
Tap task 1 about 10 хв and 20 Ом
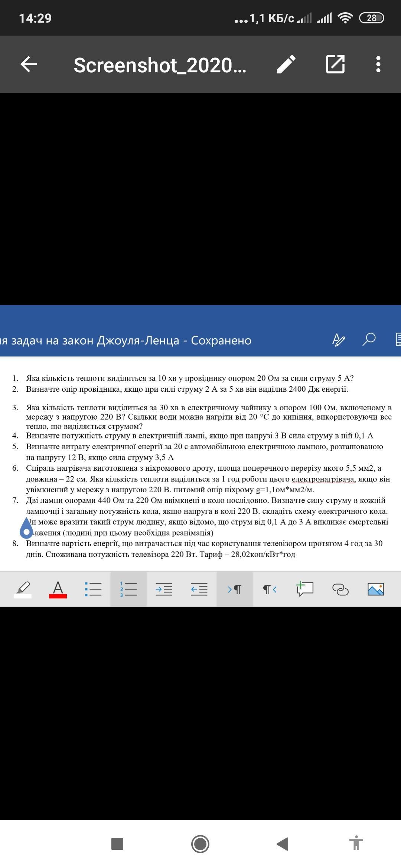(x=190, y=378)
